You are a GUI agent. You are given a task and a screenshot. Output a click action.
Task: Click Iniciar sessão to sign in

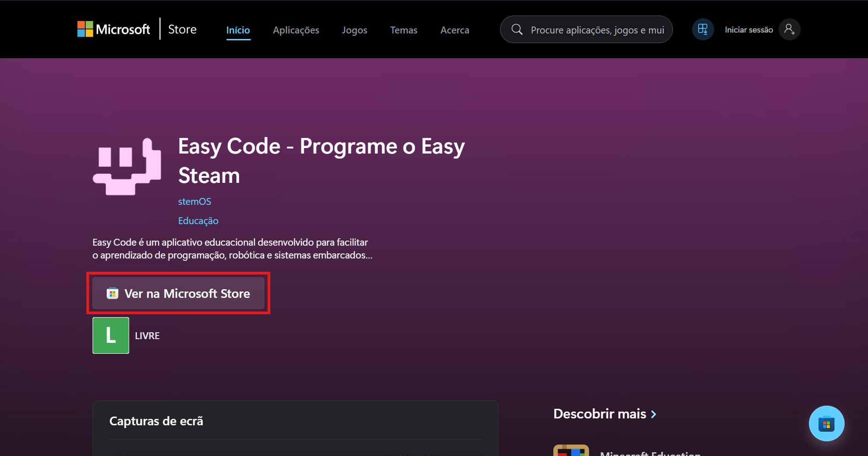click(749, 30)
